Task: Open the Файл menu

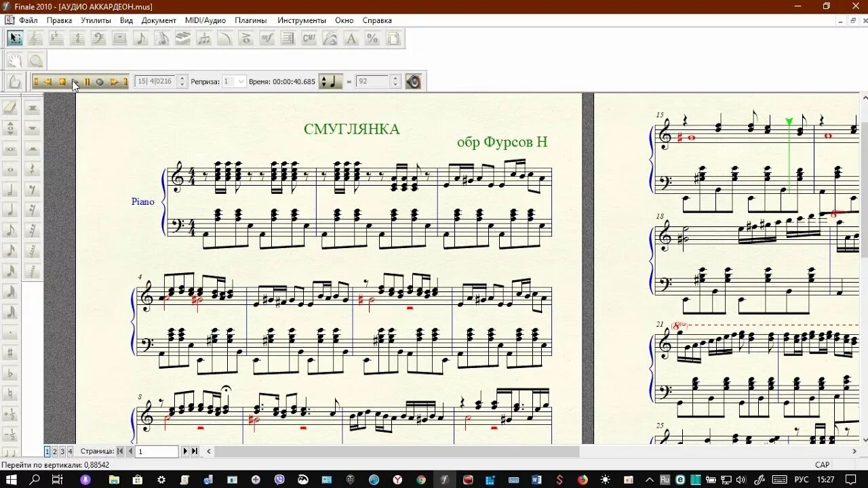Action: [28, 20]
